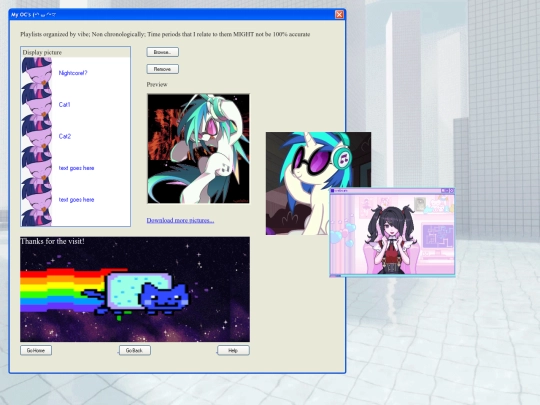Open the Download more pictures link
540x405 pixels.
180,220
